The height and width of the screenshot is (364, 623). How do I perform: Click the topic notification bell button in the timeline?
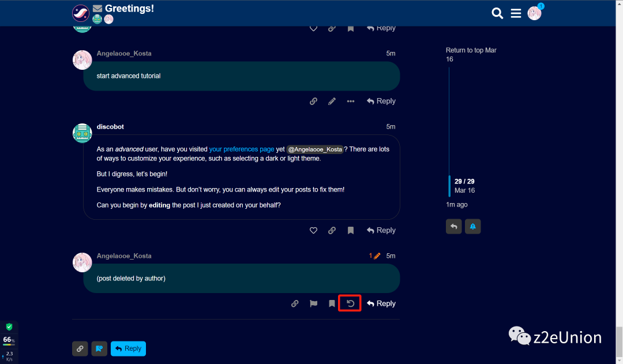[x=472, y=226]
